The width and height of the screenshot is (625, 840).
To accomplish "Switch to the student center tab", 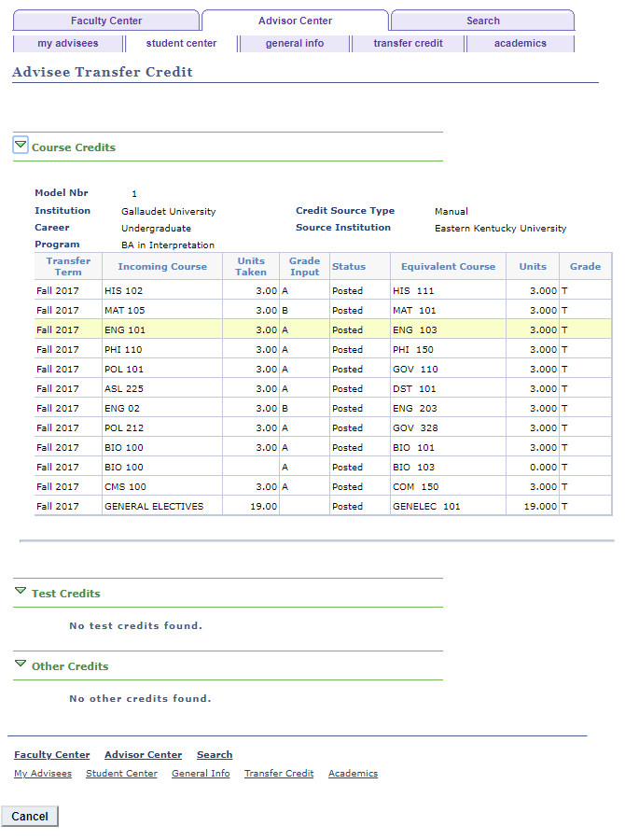I will tap(181, 42).
